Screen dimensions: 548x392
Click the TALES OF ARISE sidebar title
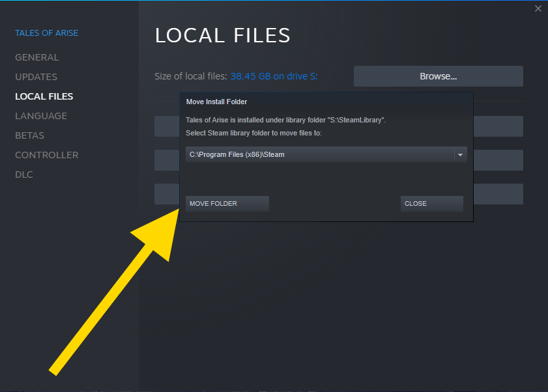pos(47,33)
